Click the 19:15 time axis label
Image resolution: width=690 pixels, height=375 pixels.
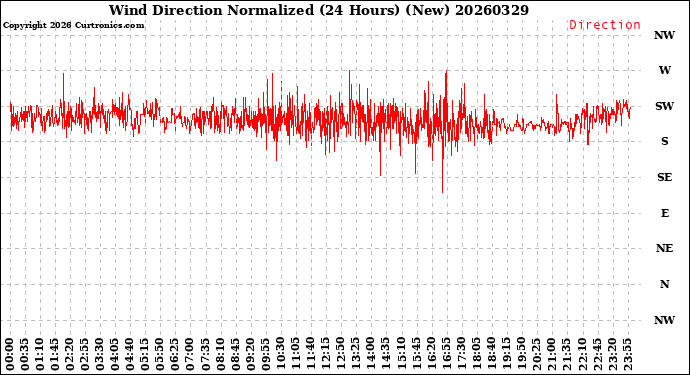[x=506, y=354]
